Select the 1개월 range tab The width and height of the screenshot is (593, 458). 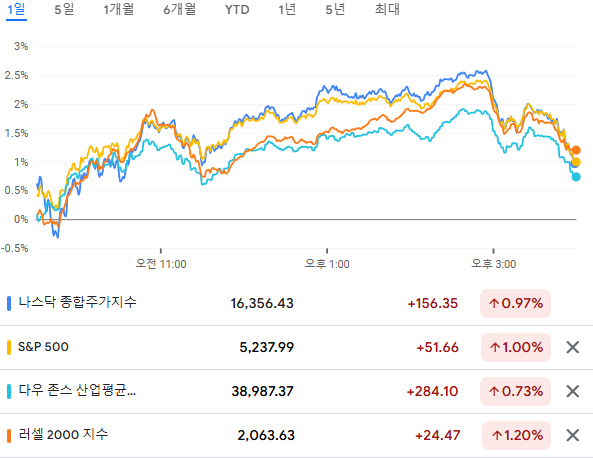click(x=118, y=9)
